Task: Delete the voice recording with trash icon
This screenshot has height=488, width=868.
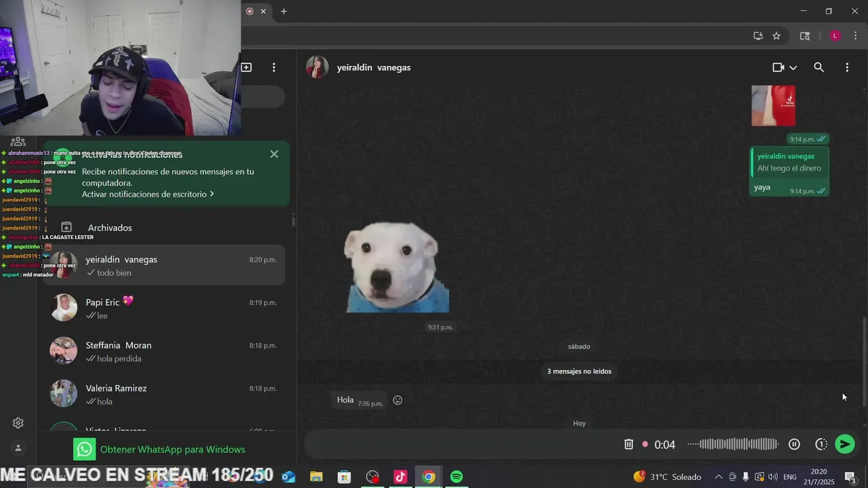Action: coord(629,445)
